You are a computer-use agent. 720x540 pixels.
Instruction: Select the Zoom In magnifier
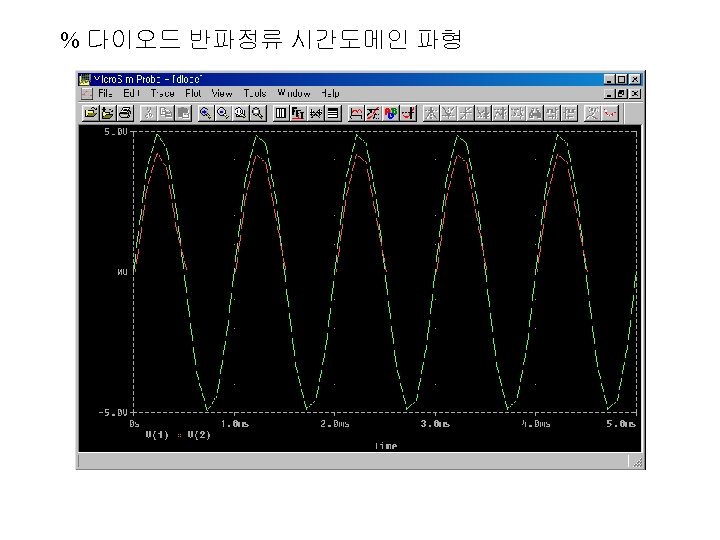pos(206,113)
